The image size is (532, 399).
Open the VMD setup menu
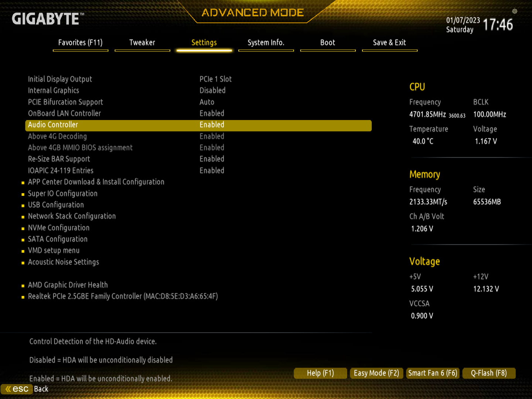click(54, 250)
